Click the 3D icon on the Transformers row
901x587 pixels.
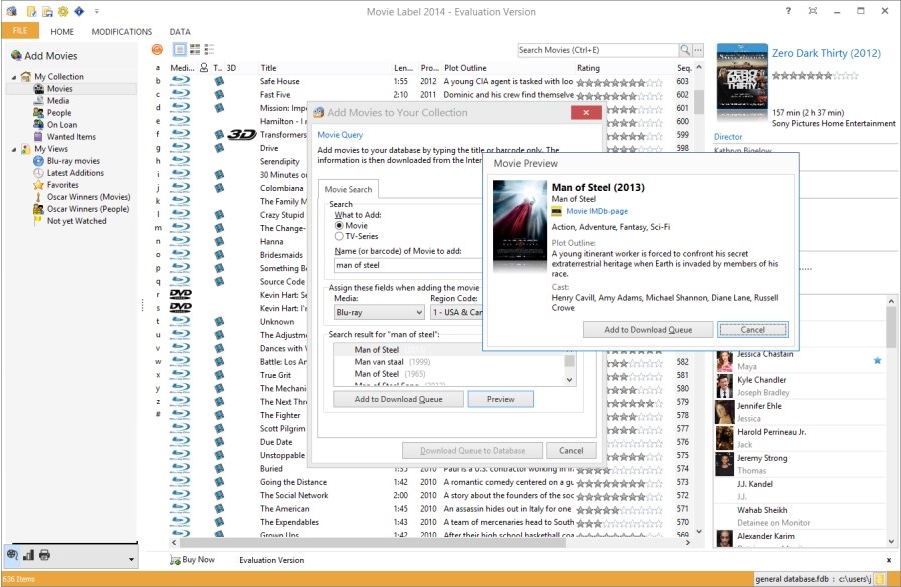(241, 134)
